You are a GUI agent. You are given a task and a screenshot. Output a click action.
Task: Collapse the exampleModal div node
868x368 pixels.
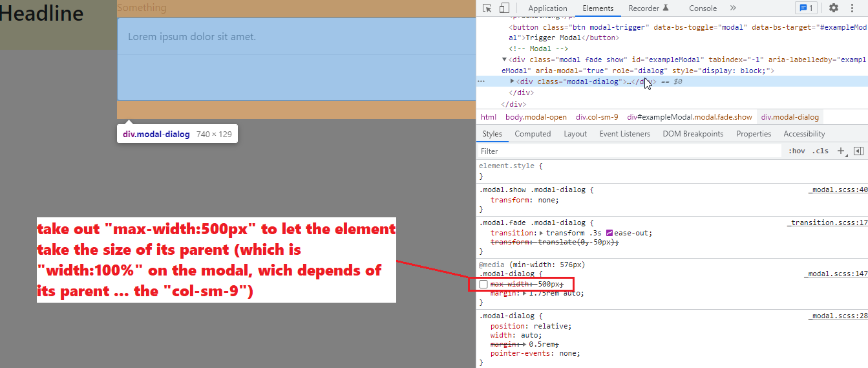505,60
